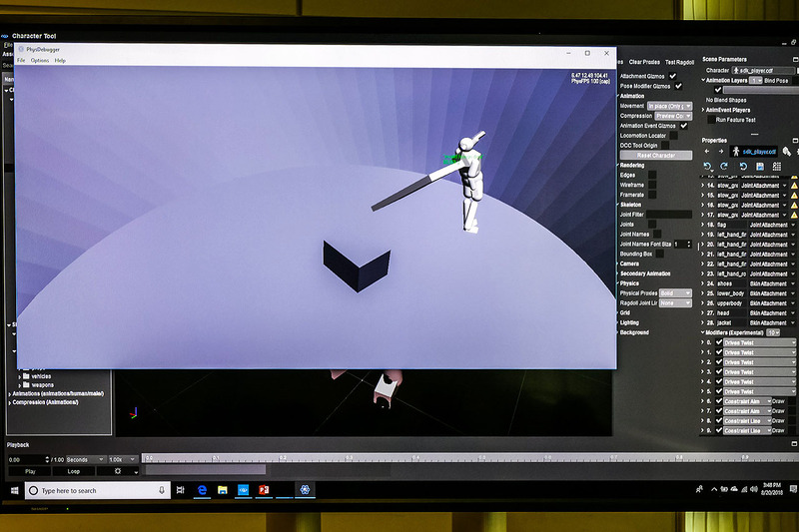This screenshot has width=799, height=532.
Task: Expand attachment row 24 shoes
Action: pos(703,283)
